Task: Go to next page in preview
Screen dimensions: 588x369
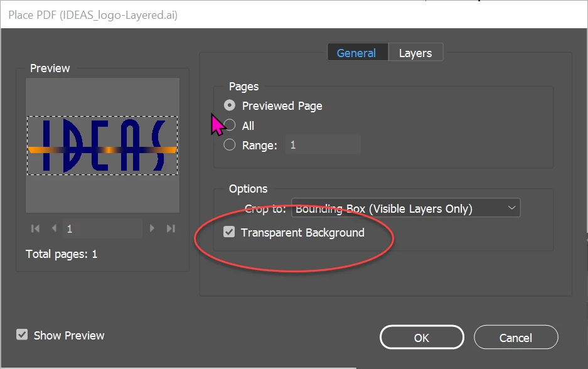Action: [x=152, y=228]
